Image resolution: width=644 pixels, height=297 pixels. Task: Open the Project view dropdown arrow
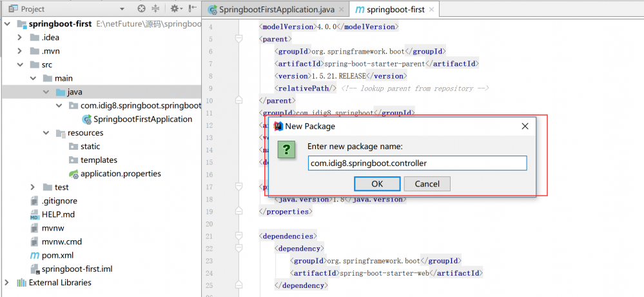coord(122,9)
